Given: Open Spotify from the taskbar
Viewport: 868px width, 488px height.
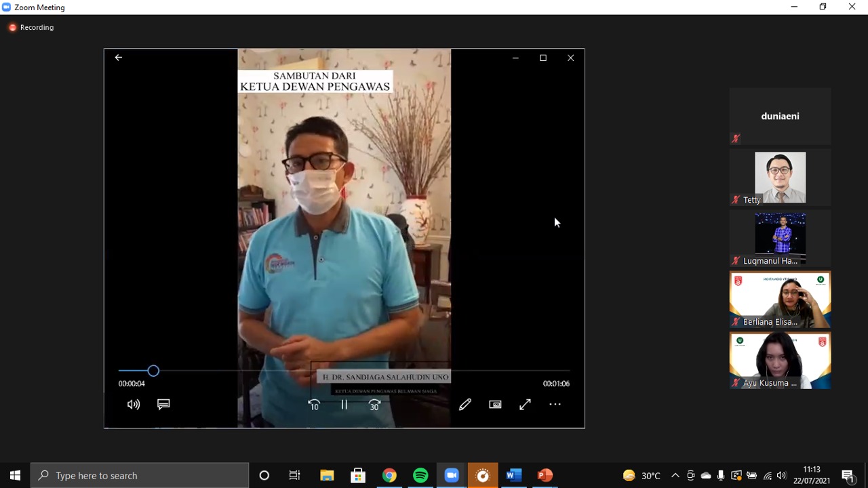Looking at the screenshot, I should coord(420,475).
